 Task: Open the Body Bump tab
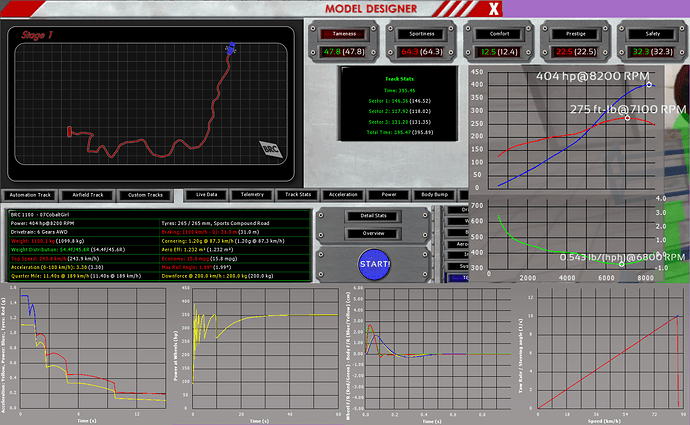click(x=435, y=195)
